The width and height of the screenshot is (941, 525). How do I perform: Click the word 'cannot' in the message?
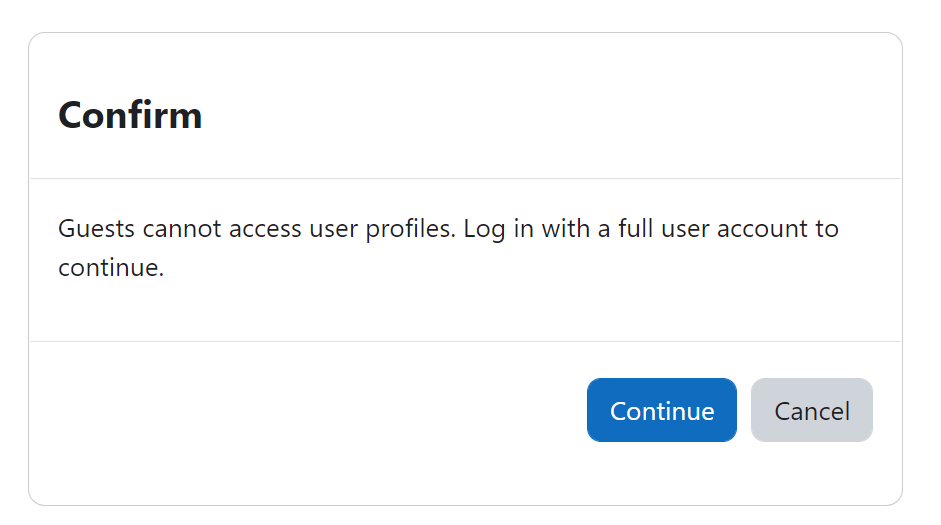[182, 229]
